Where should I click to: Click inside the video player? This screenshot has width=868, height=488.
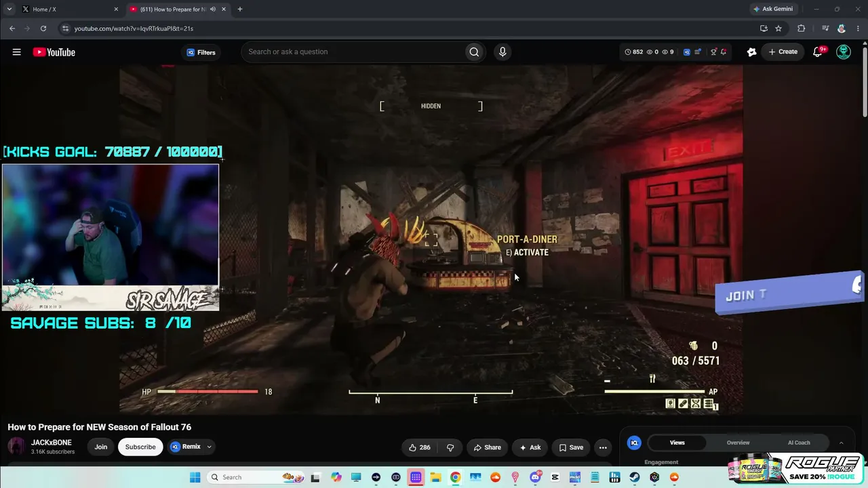431,239
